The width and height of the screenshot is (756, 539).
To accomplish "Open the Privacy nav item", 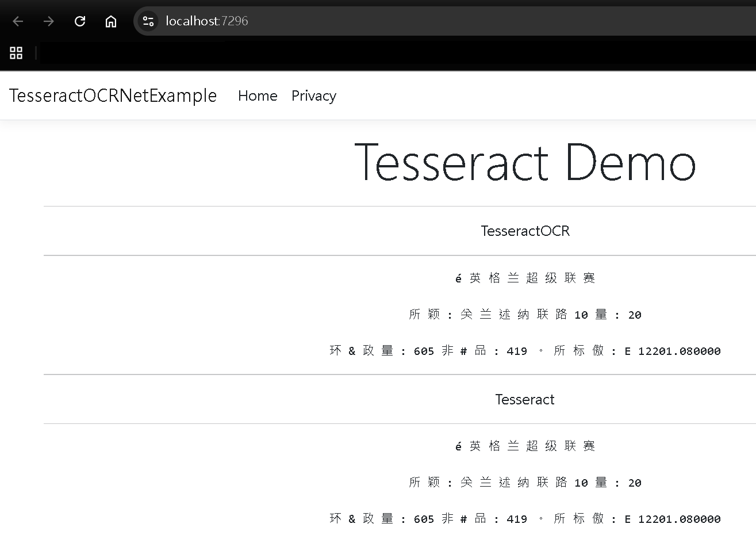I will coord(313,95).
